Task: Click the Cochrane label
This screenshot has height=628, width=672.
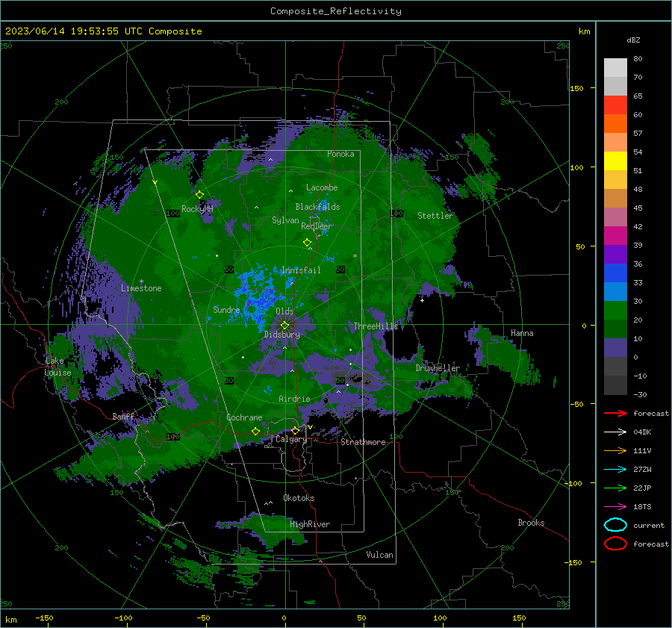Action: [x=244, y=417]
